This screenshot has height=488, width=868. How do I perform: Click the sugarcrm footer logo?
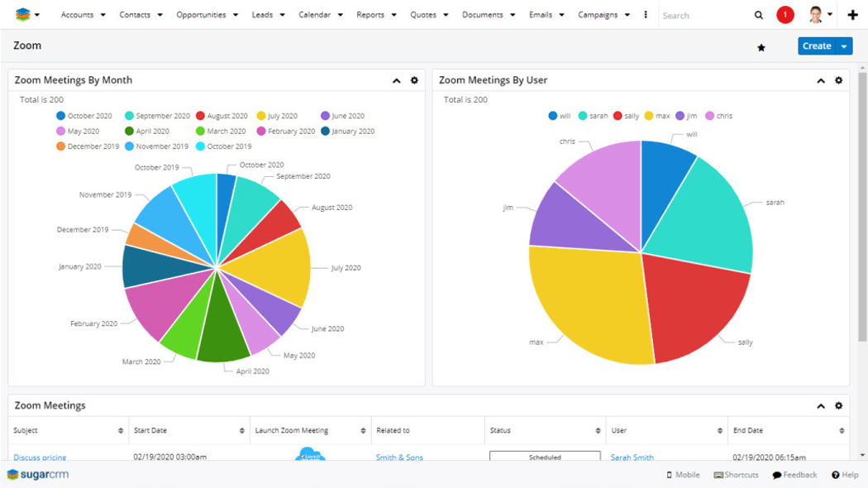(x=38, y=475)
